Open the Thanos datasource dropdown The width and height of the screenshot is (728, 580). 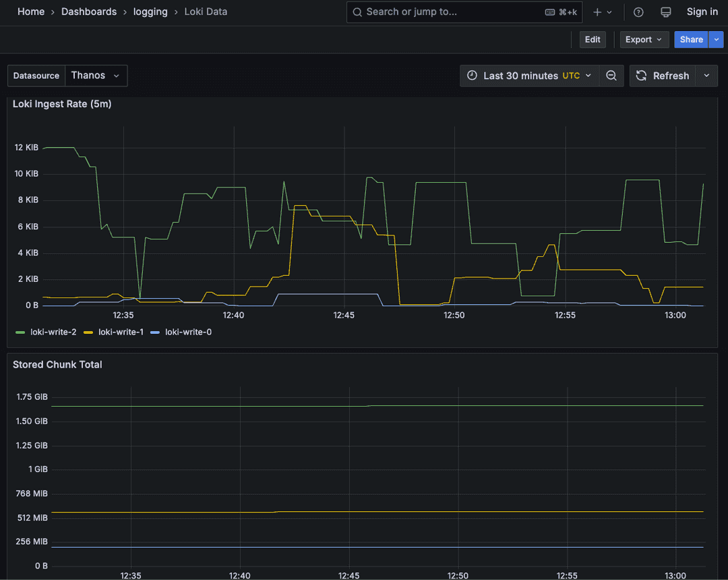[x=96, y=76]
